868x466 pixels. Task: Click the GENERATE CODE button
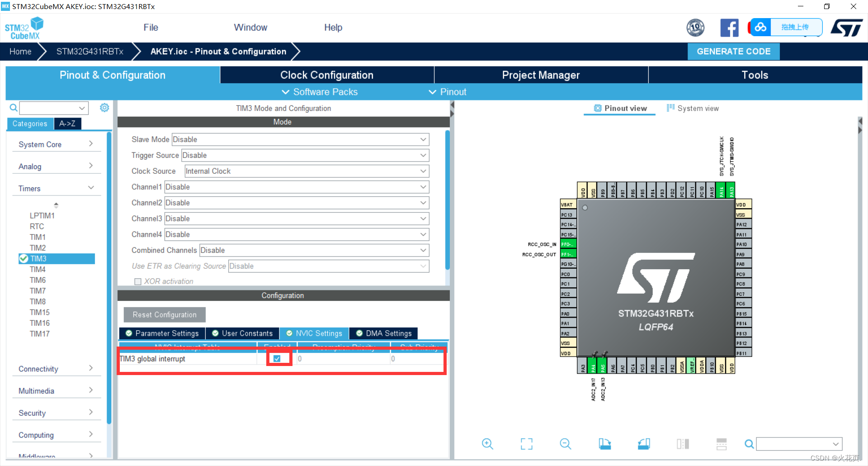[733, 52]
